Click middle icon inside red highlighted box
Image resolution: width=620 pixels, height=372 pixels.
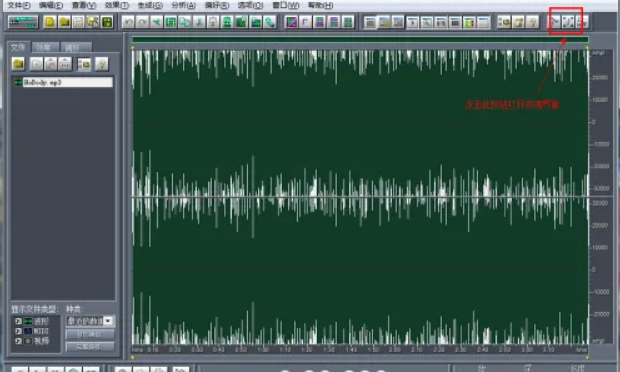(568, 22)
